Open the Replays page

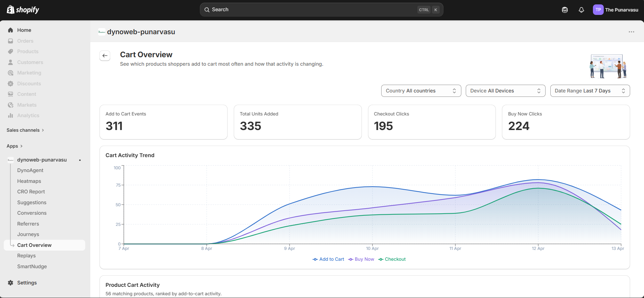pyautogui.click(x=26, y=256)
